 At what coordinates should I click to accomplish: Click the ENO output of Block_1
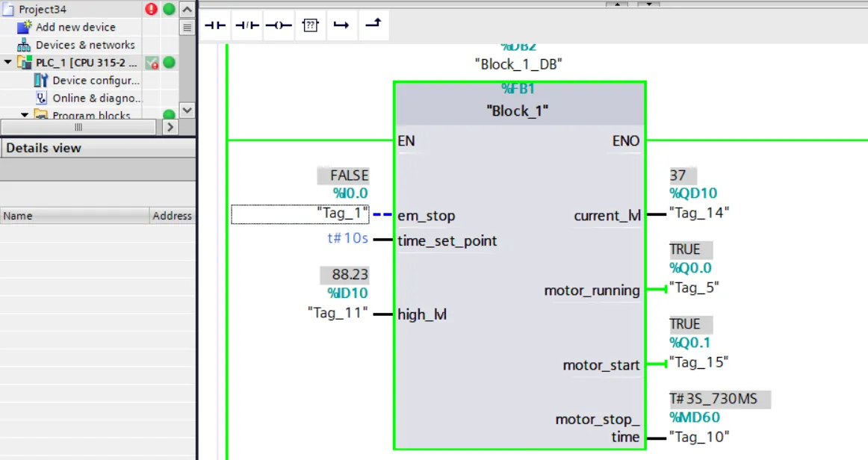[x=625, y=141]
